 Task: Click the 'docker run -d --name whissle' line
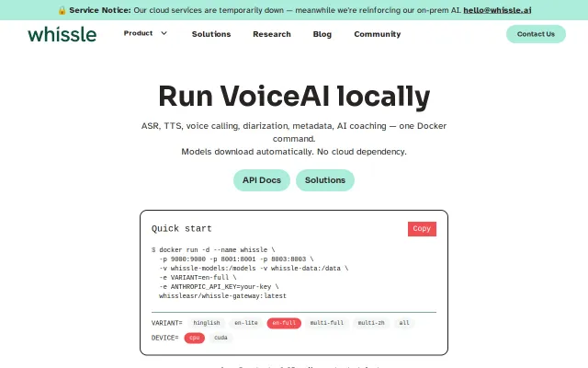[x=213, y=250]
